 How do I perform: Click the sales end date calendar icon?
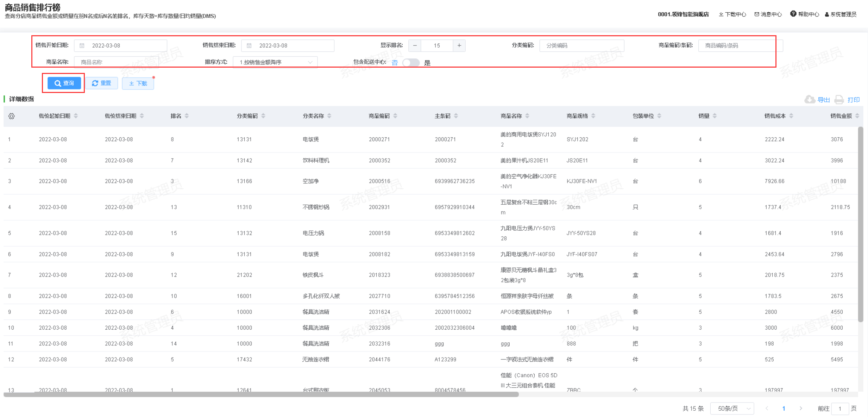coord(249,45)
